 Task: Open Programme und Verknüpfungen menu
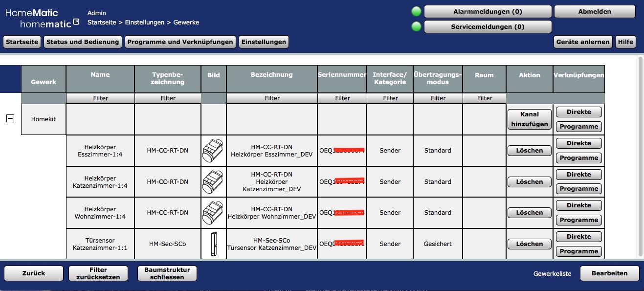(180, 42)
